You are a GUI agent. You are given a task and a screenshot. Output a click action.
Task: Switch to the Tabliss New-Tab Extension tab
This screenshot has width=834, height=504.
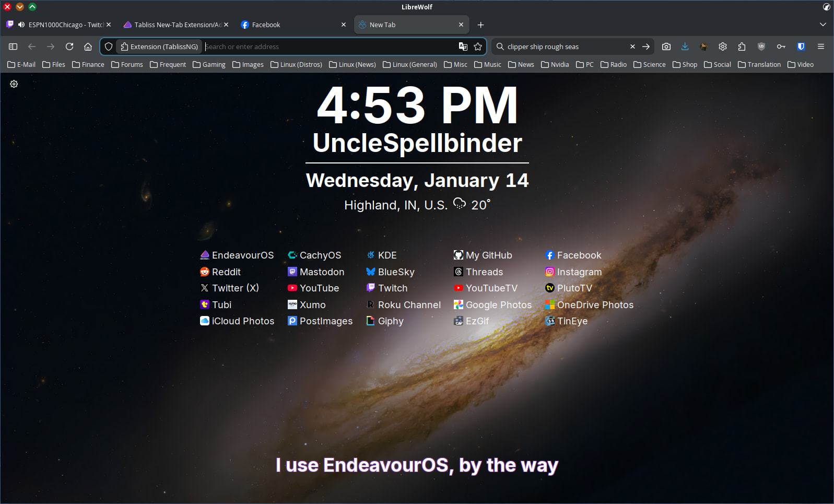(x=175, y=25)
